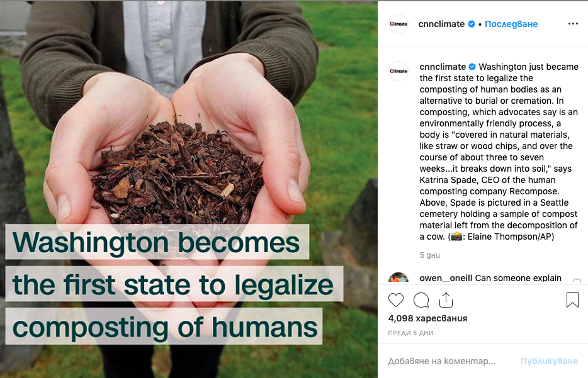Viewport: 588px width, 378px height.
Task: Open the cnnclimate username in the header
Action: tap(441, 24)
